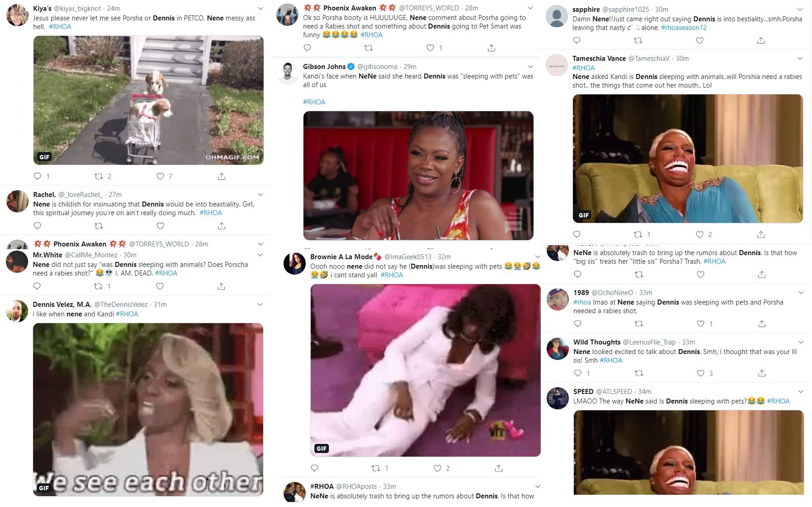Retweet Tameschia Vance's laughing GIF tweet

638,234
